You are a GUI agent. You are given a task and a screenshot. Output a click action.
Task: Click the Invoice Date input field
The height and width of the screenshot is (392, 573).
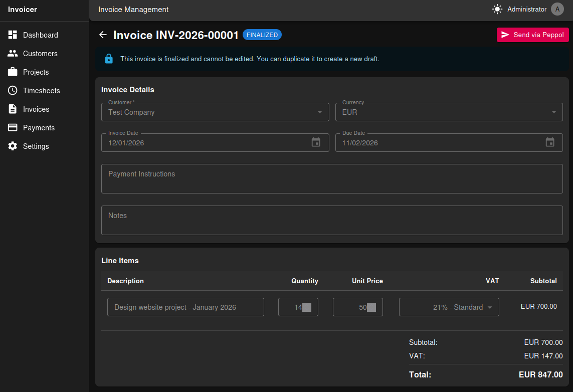click(x=215, y=142)
